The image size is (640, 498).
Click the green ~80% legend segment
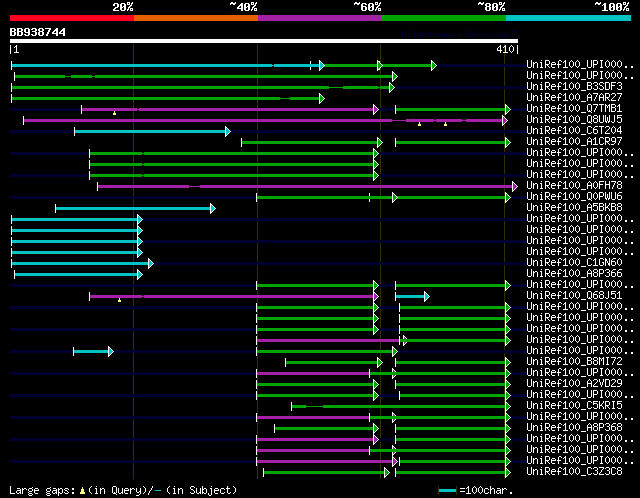point(443,18)
